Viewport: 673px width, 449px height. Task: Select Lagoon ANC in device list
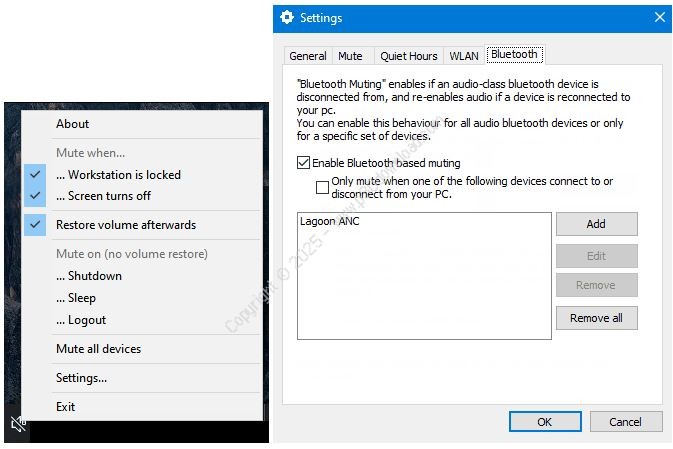330,222
